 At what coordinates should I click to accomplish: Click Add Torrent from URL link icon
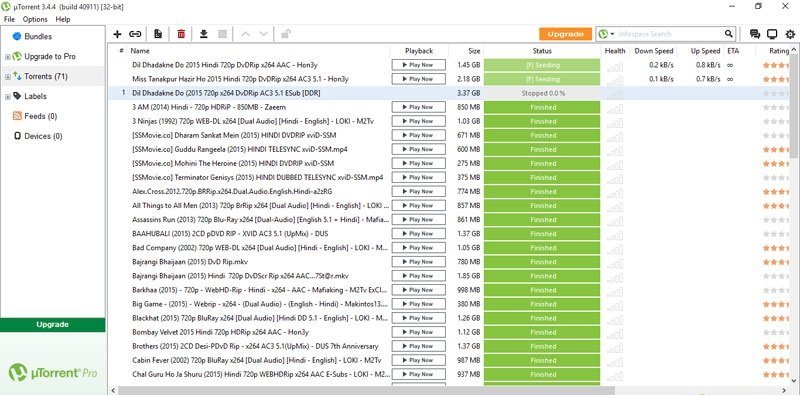point(135,34)
